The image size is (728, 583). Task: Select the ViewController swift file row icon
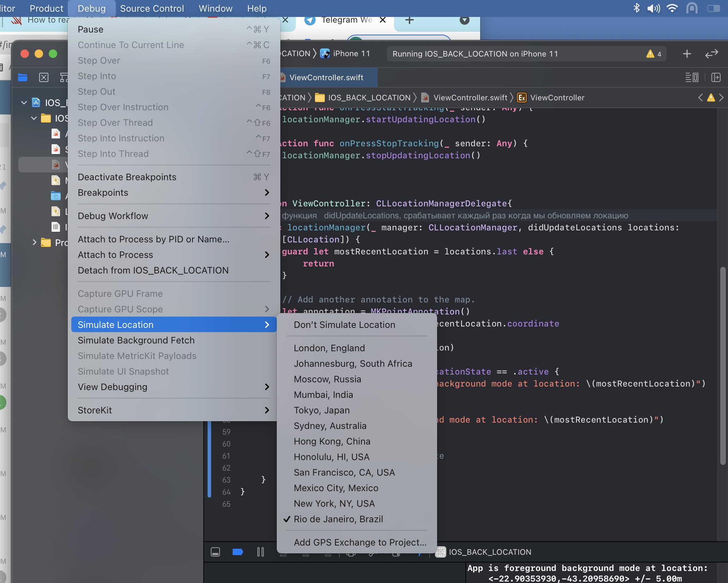[56, 165]
